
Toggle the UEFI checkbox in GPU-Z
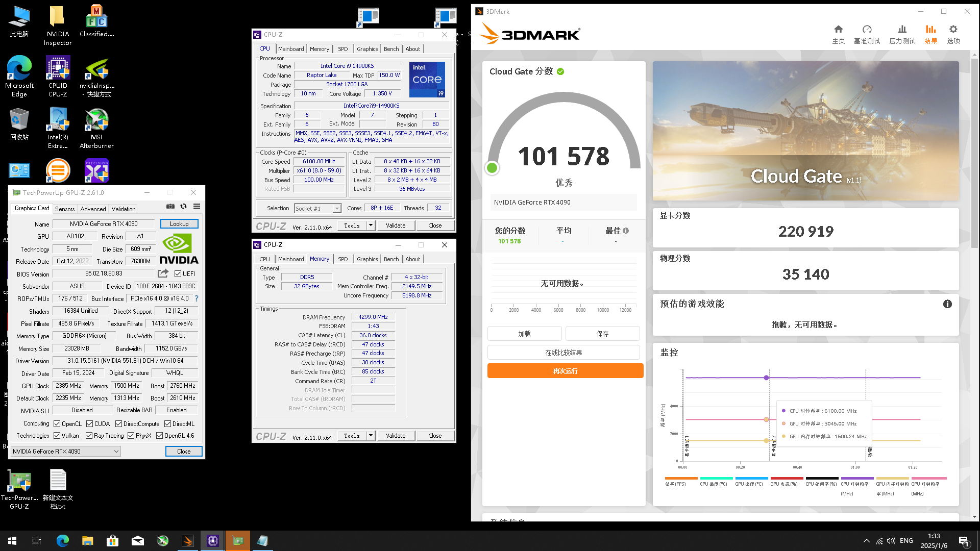178,274
